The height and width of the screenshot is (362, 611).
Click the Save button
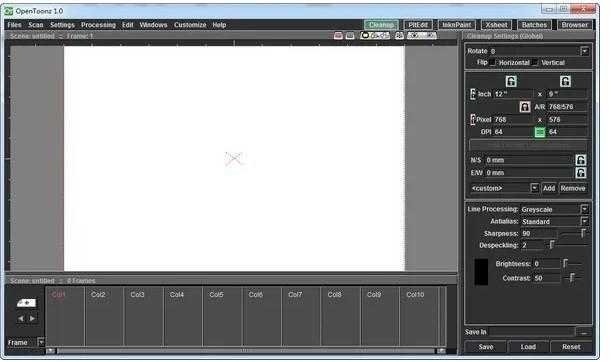click(x=486, y=347)
